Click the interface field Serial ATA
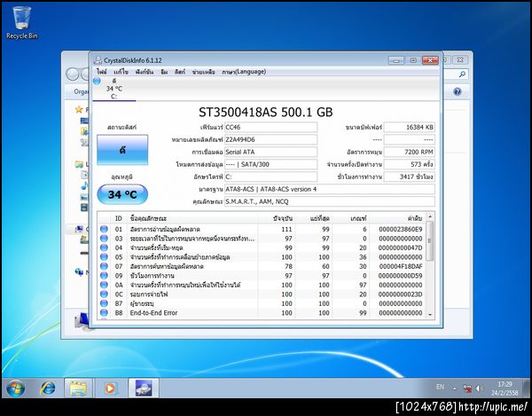The image size is (532, 416). (x=270, y=152)
